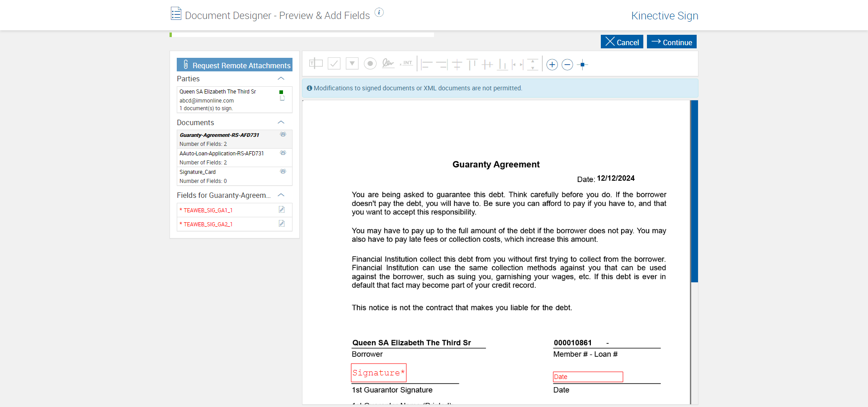Select the dropdown field tool
The height and width of the screenshot is (407, 868).
pos(352,64)
